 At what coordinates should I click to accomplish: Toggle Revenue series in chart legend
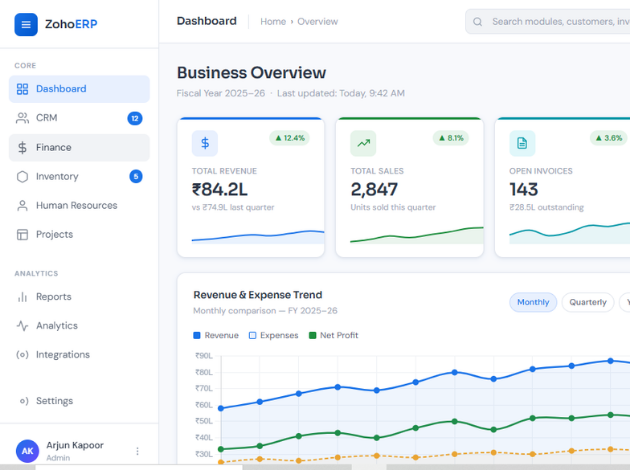pos(216,335)
